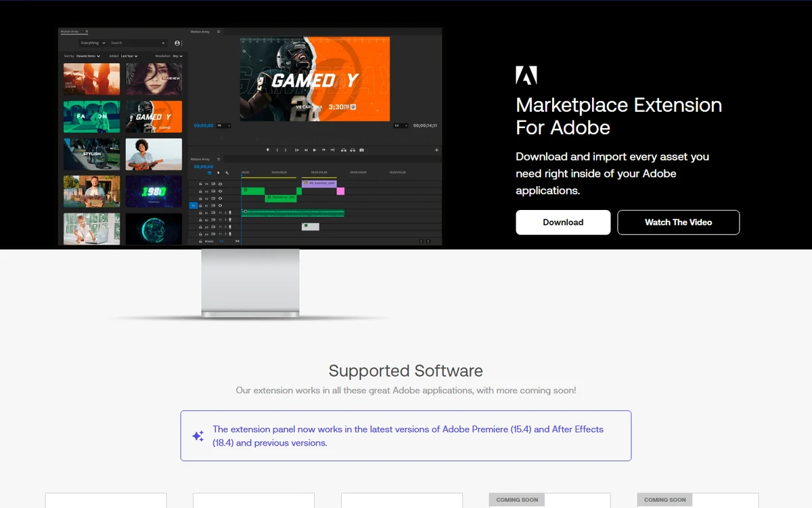Click the blue timeline timecode 00;00;00;00

203,167
